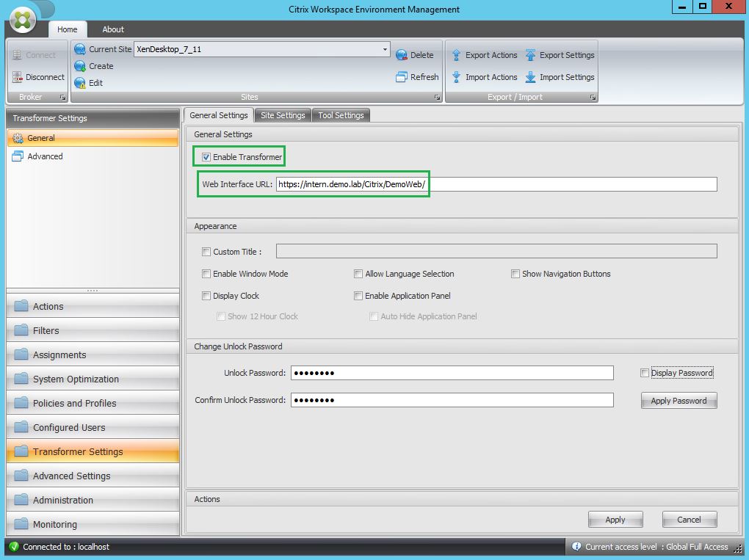Click the Sites group dialog launcher arrow

tap(436, 97)
